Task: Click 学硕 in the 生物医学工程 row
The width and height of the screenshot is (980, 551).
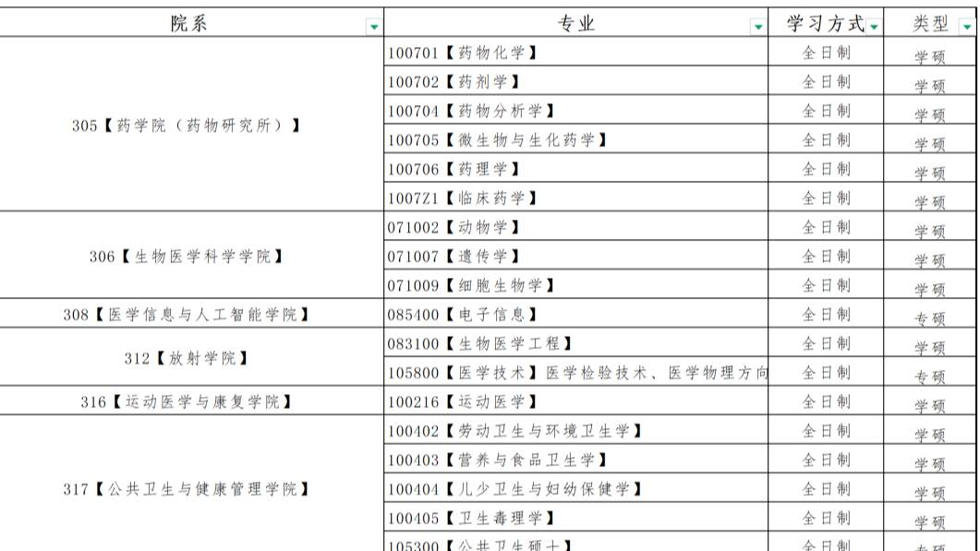Action: click(x=930, y=347)
